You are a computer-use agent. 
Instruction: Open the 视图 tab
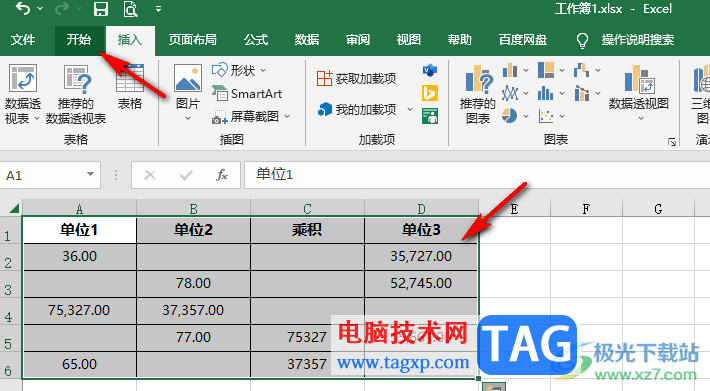408,40
